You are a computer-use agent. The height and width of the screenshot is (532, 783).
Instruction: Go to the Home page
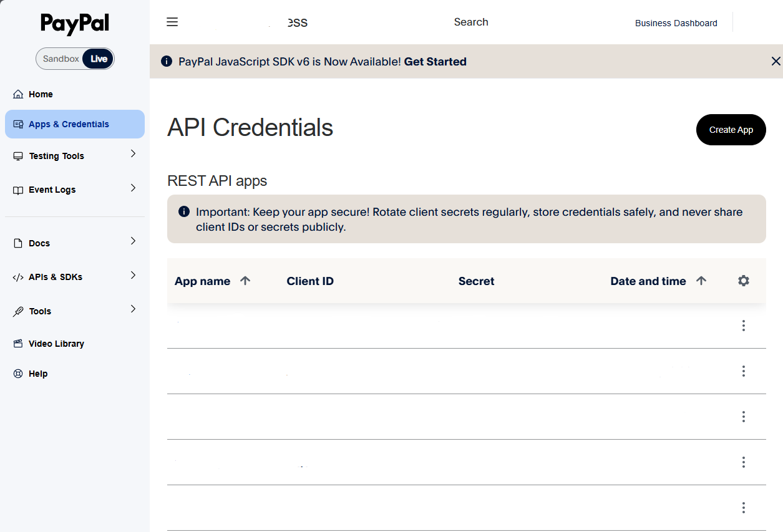(x=41, y=94)
